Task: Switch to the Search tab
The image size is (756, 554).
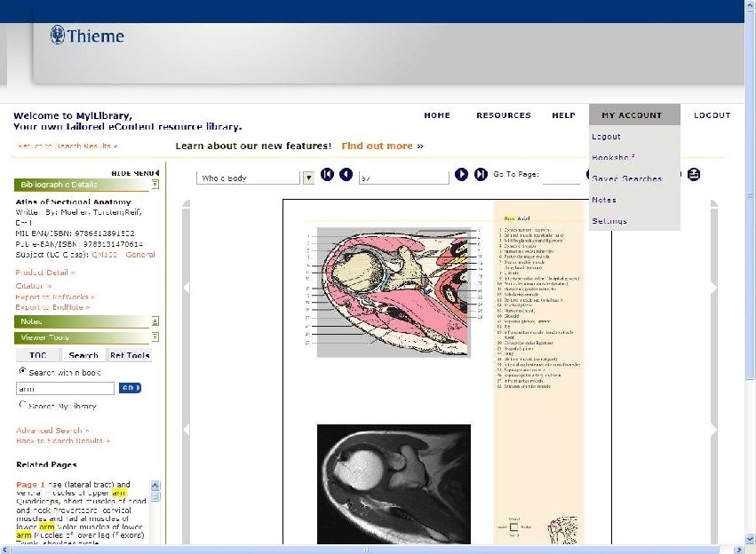Action: [x=84, y=355]
